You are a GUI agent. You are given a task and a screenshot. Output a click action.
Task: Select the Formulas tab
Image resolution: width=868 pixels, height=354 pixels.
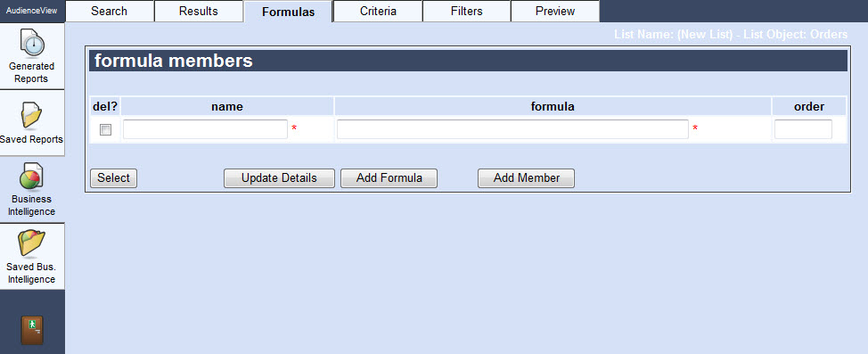click(289, 12)
